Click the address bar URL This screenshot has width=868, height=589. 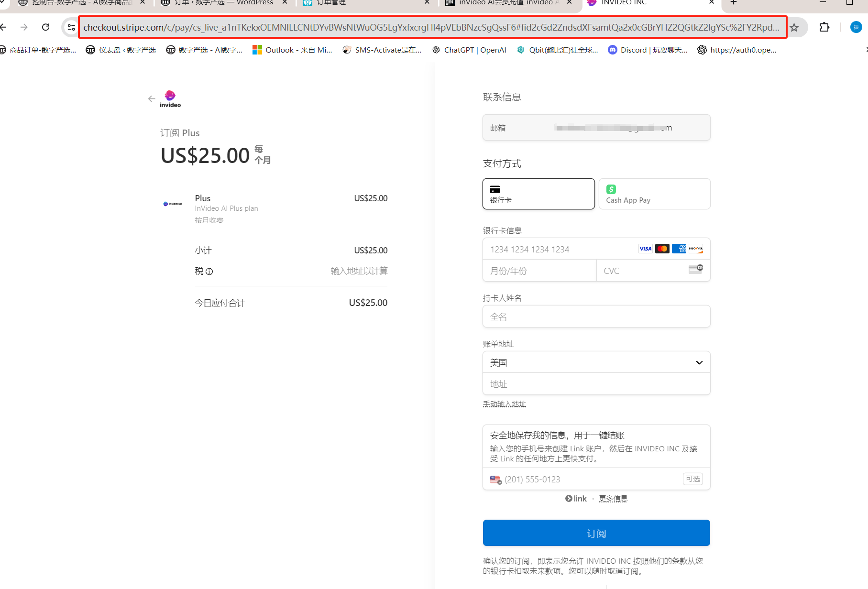pos(432,27)
